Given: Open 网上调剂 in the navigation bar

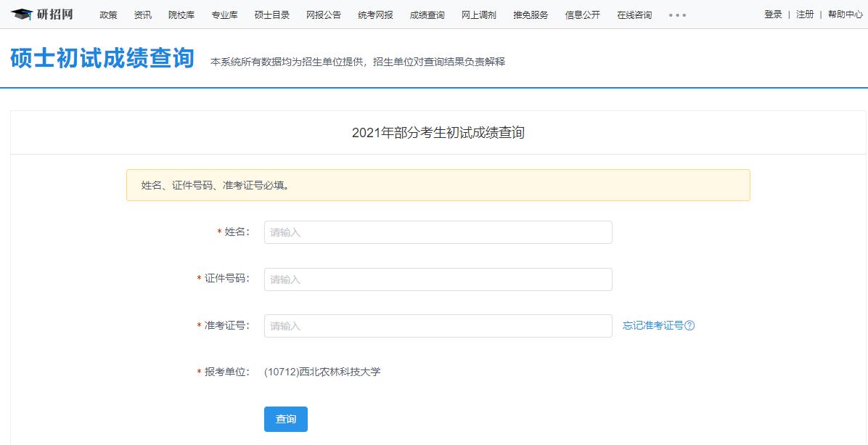Looking at the screenshot, I should coord(479,15).
